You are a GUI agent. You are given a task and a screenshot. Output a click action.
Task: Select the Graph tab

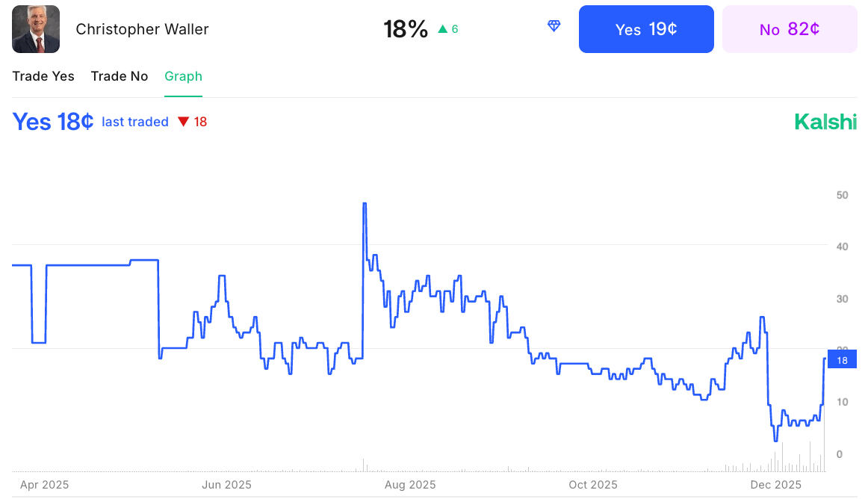pyautogui.click(x=183, y=76)
